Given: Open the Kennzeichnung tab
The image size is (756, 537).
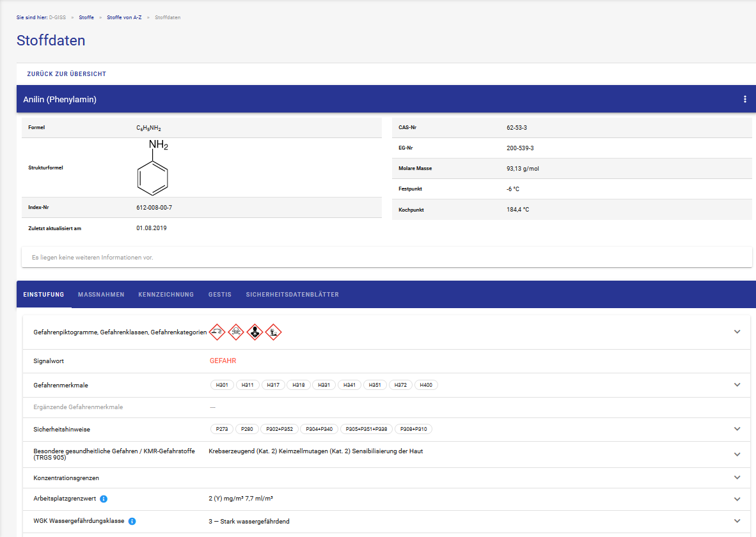Looking at the screenshot, I should [x=166, y=295].
